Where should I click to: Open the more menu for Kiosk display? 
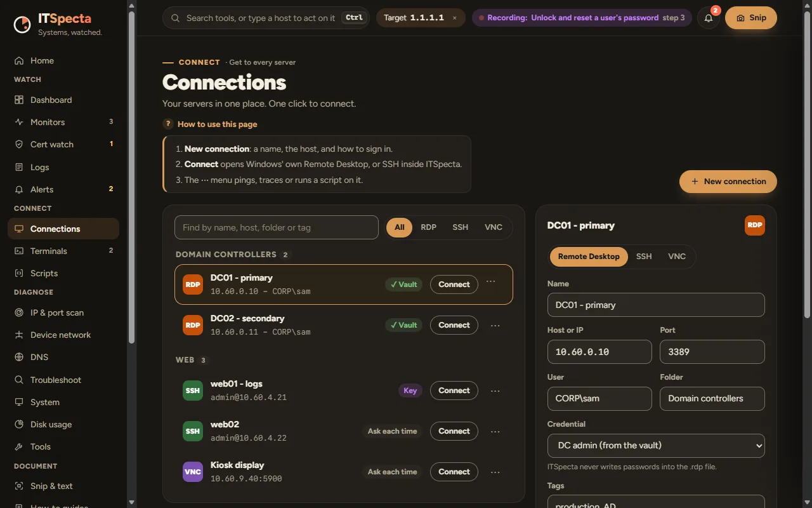pos(495,472)
